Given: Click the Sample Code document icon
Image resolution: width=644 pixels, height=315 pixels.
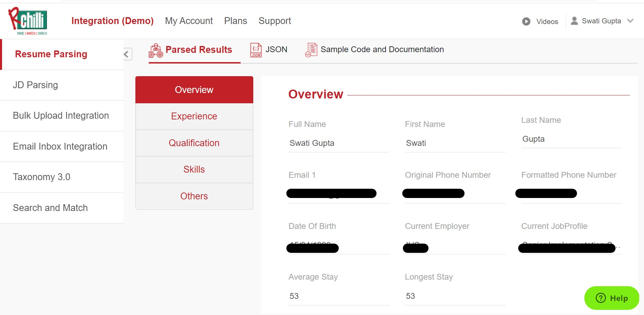Looking at the screenshot, I should point(311,50).
